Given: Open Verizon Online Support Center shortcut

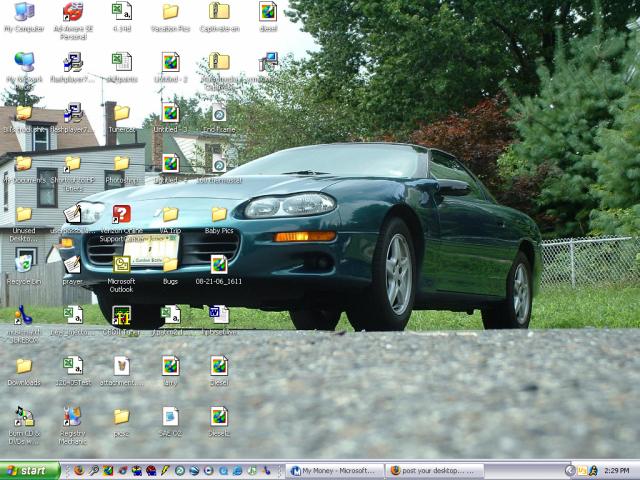Looking at the screenshot, I should (121, 214).
